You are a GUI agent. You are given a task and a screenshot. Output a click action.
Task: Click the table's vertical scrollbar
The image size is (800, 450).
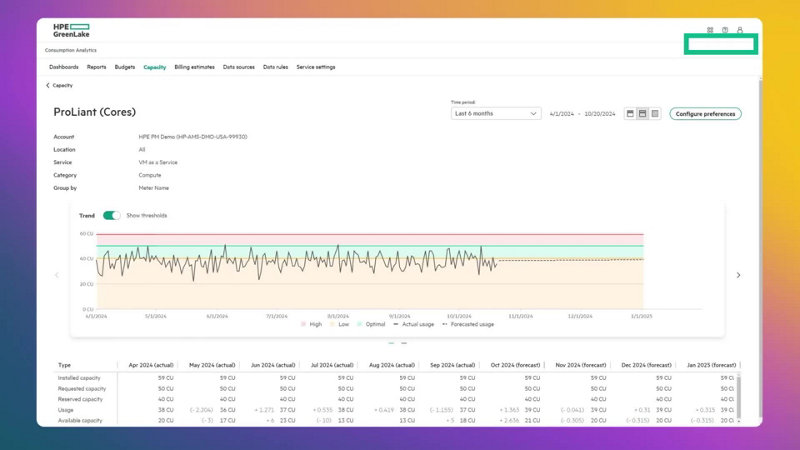[x=738, y=396]
